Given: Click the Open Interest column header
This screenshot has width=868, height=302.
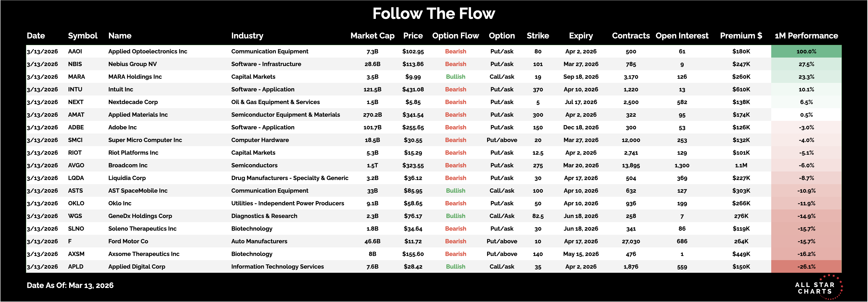Looking at the screenshot, I should pos(682,36).
